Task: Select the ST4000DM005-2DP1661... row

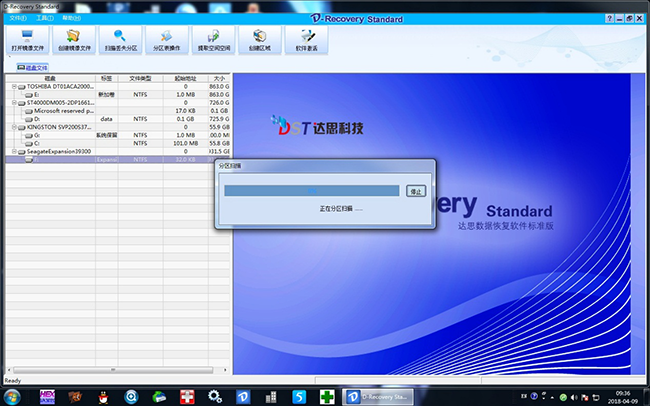Action: [118, 103]
